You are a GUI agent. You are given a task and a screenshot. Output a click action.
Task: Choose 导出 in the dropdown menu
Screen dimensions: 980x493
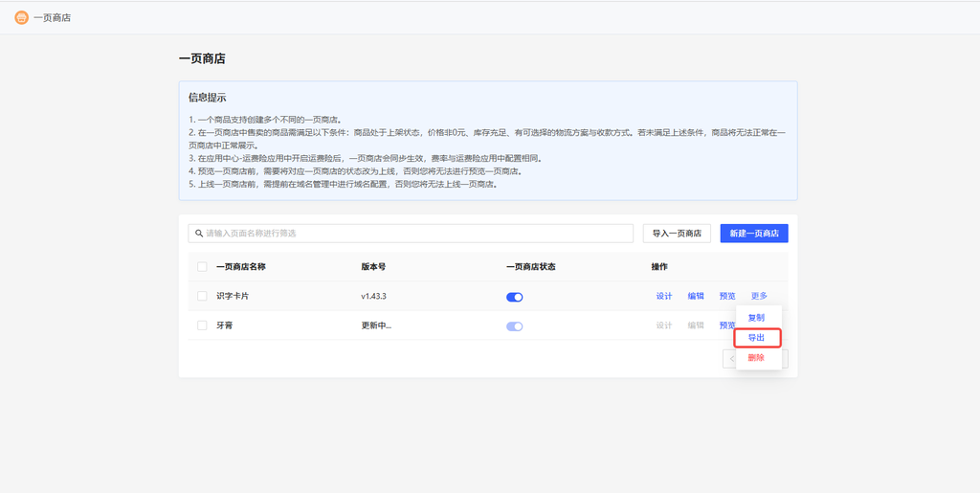tap(756, 338)
